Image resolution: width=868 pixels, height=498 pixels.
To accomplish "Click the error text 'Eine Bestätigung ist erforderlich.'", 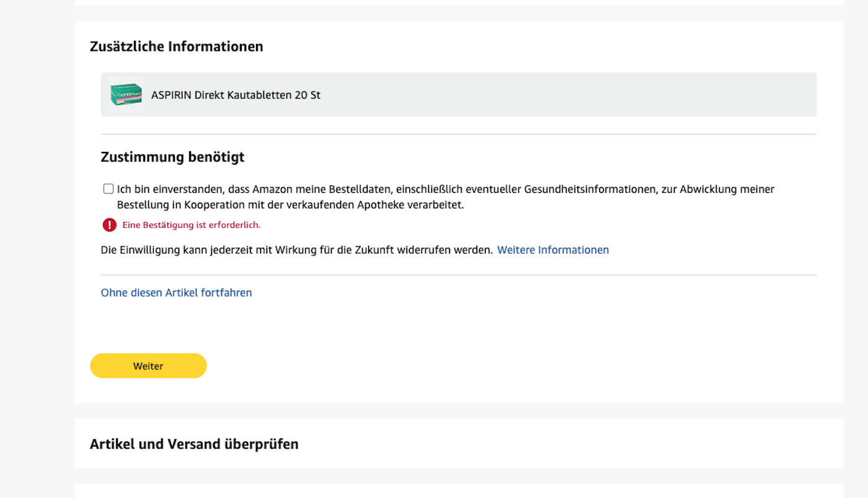I will (x=191, y=225).
